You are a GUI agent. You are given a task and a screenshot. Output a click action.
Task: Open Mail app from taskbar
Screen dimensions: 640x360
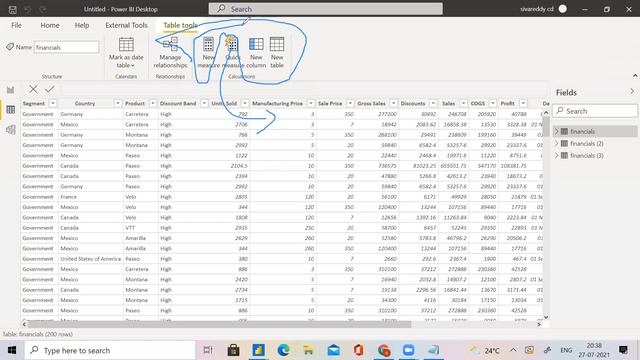coord(333,350)
